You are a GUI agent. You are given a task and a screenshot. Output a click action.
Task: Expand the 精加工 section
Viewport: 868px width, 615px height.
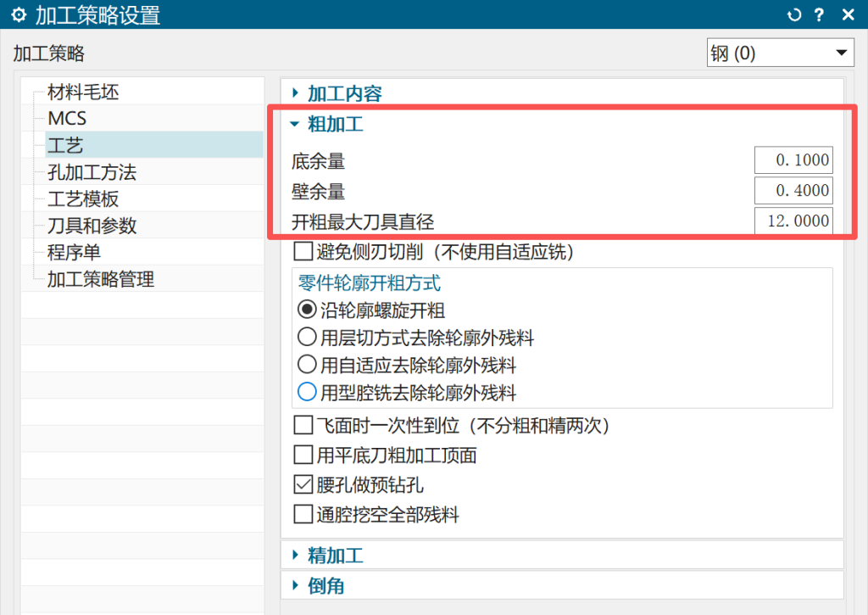(x=335, y=556)
